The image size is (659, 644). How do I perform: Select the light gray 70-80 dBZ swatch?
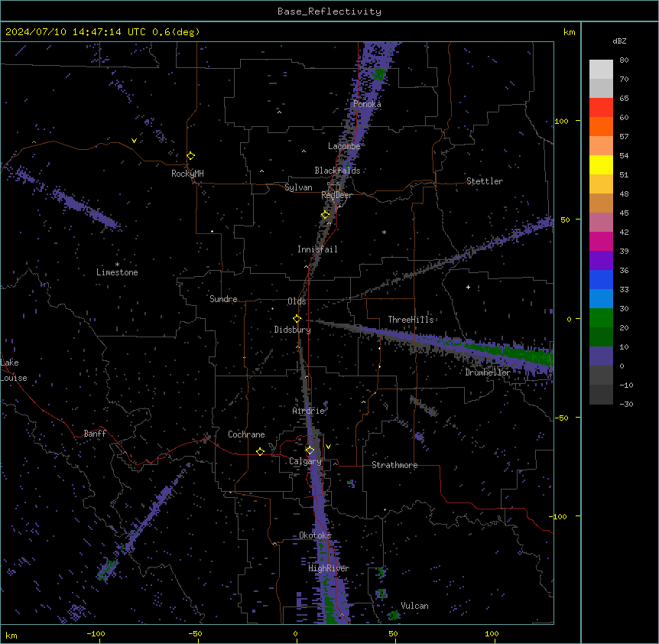[x=601, y=70]
